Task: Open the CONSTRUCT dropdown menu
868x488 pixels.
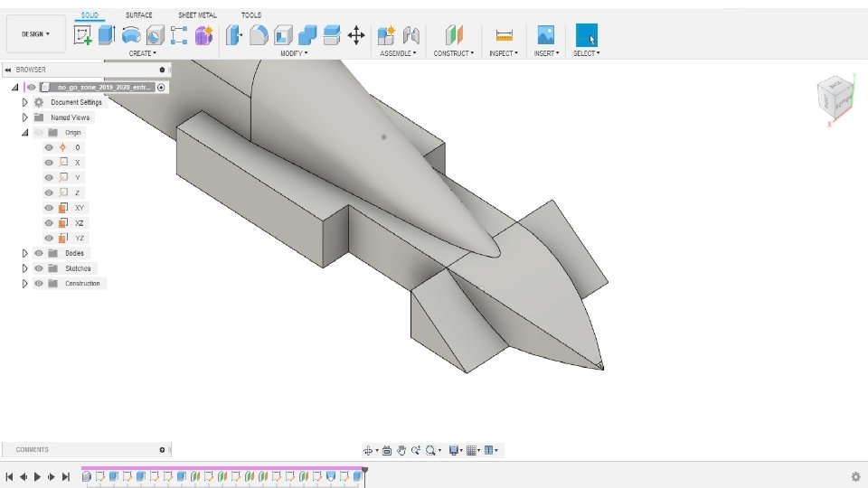Action: [x=453, y=53]
